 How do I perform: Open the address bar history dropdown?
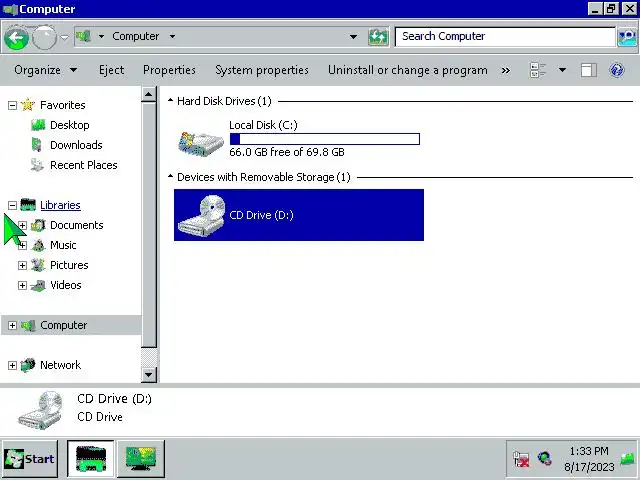(353, 37)
